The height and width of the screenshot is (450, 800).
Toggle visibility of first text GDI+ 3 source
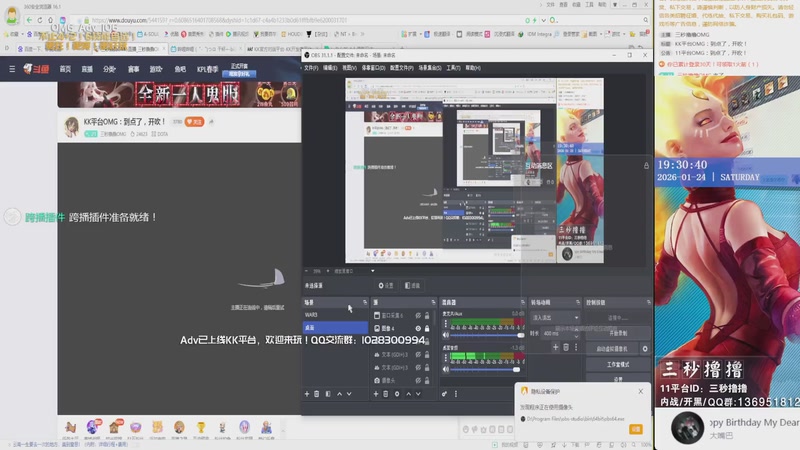[418, 355]
